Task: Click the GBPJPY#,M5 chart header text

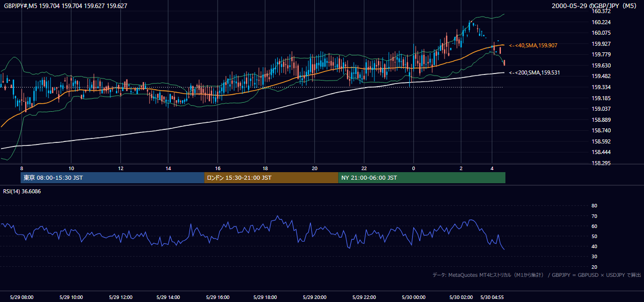Action: point(66,6)
